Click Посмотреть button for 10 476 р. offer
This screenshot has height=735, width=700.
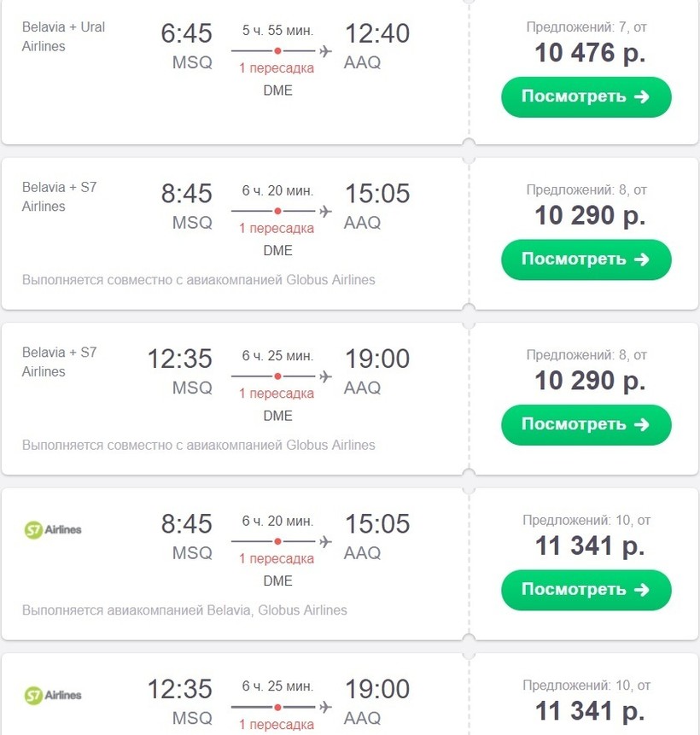click(x=586, y=97)
